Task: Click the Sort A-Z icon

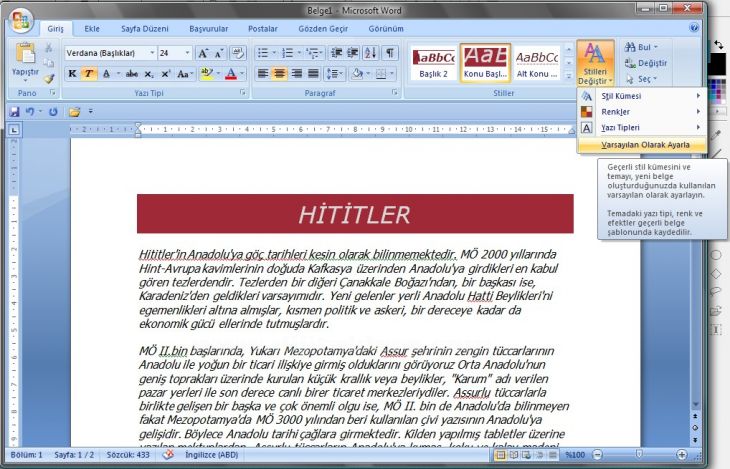Action: click(371, 53)
